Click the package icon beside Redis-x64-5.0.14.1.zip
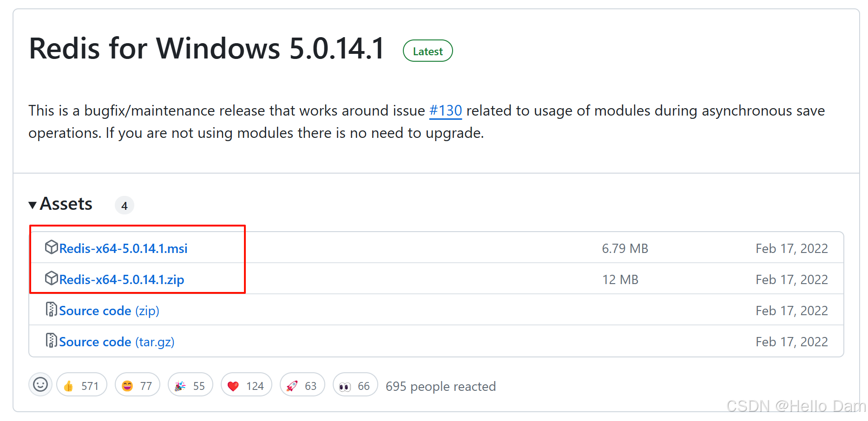The width and height of the screenshot is (868, 421). click(x=51, y=278)
